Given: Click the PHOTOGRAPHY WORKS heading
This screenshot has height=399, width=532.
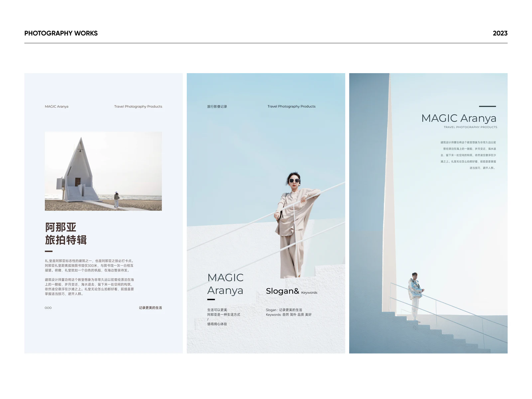Looking at the screenshot, I should pyautogui.click(x=61, y=33).
